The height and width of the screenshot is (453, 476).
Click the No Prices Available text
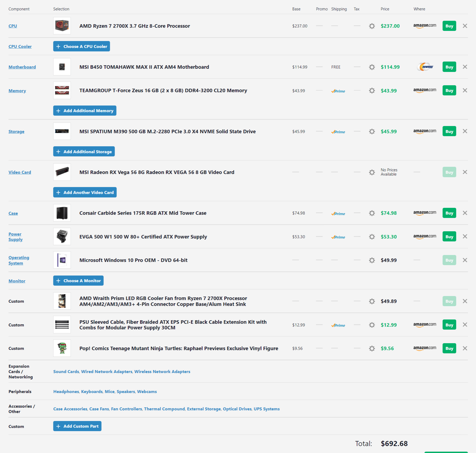coord(389,172)
